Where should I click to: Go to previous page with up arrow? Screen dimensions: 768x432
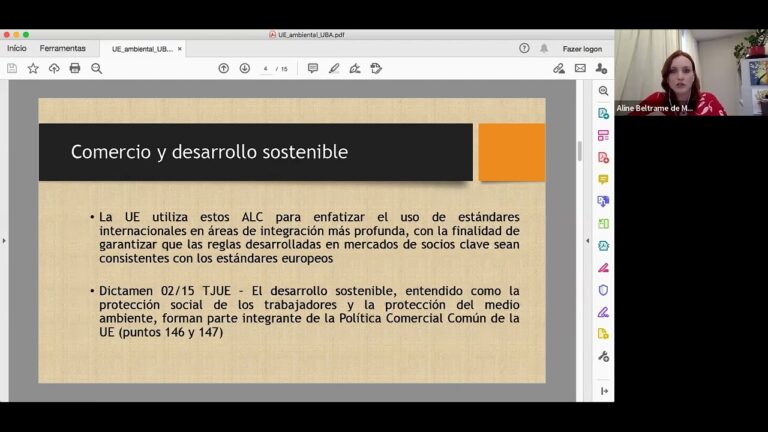(223, 69)
